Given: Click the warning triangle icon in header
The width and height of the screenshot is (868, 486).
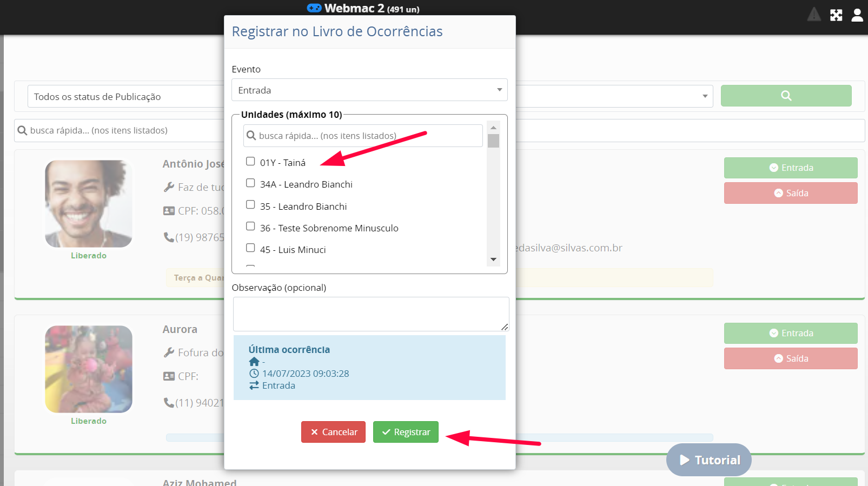Looking at the screenshot, I should (x=814, y=15).
